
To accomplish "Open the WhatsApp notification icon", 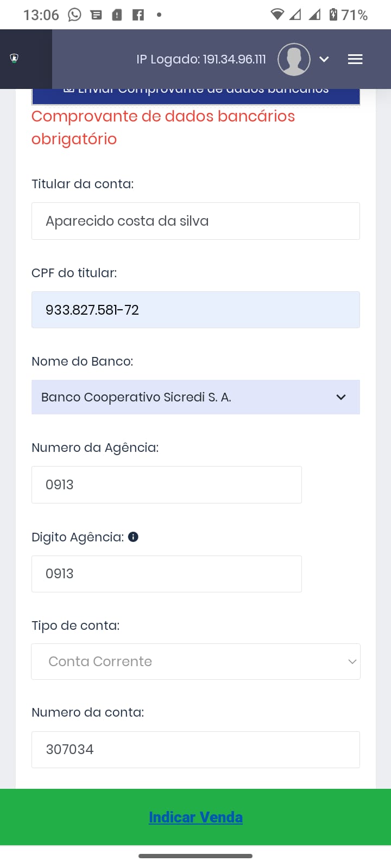I will 74,15.
